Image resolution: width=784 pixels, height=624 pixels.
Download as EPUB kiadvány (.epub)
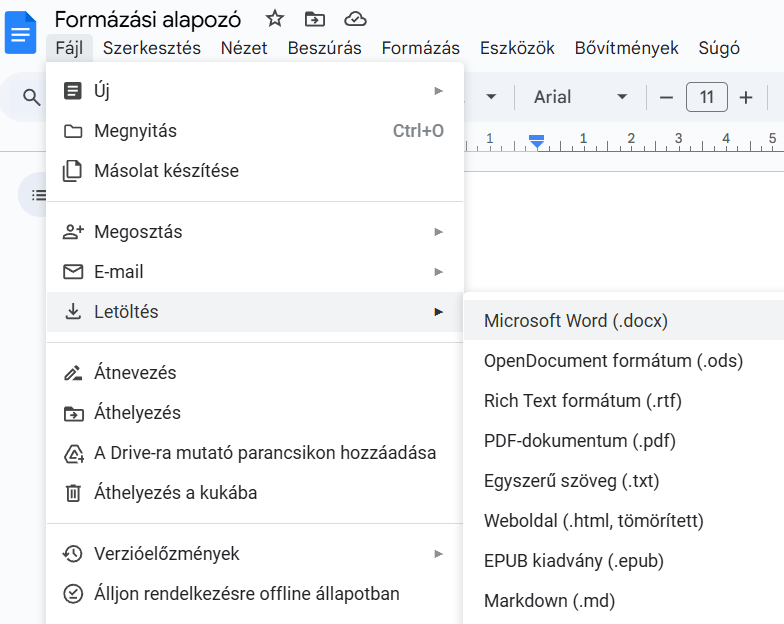tap(624, 560)
